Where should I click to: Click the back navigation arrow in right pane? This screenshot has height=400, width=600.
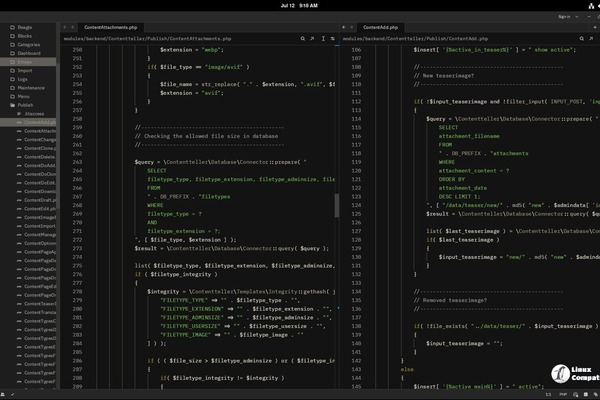click(343, 27)
